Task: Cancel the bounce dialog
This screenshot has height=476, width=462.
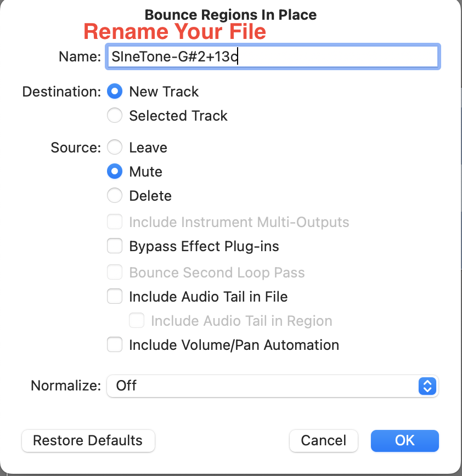Action: click(324, 440)
